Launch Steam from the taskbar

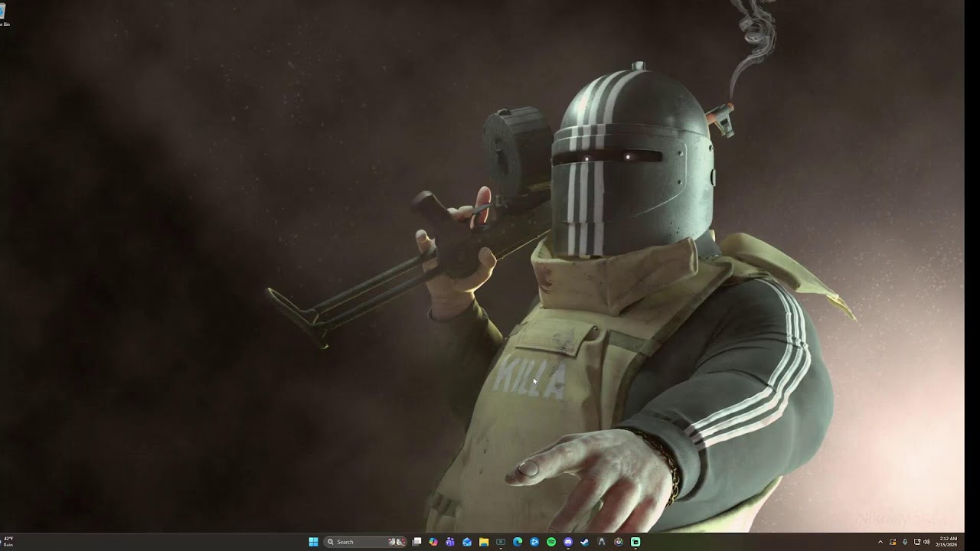[585, 542]
